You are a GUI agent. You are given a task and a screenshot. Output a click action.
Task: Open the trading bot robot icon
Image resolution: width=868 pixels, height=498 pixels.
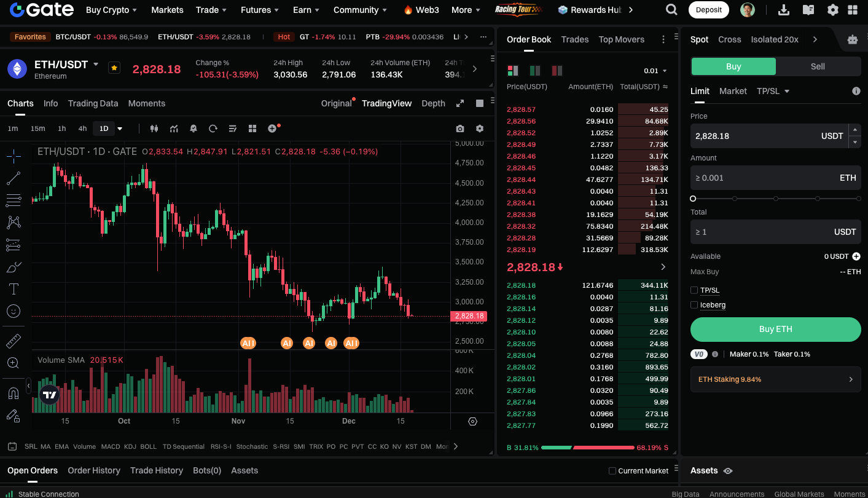[853, 39]
